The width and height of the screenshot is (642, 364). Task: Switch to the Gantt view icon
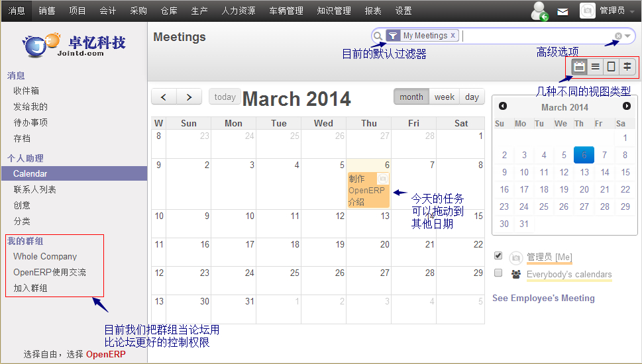tap(627, 66)
